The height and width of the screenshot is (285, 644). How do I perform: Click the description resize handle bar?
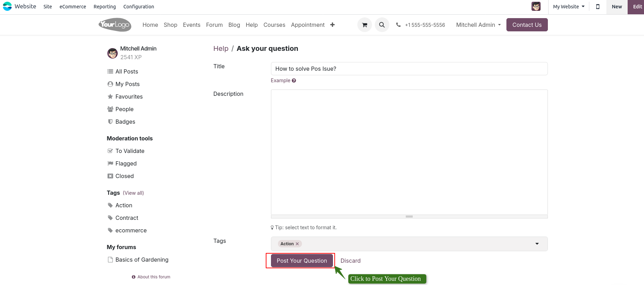409,217
